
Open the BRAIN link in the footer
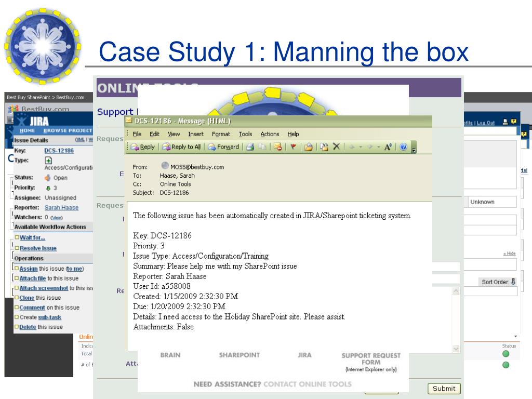170,355
